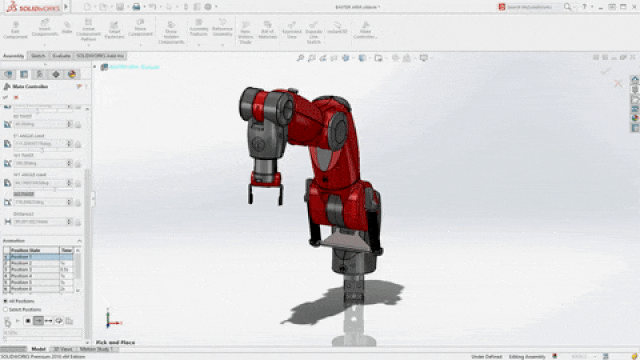Viewport: 640px width, 360px height.
Task: Collapse the Animation section
Action: point(79,241)
